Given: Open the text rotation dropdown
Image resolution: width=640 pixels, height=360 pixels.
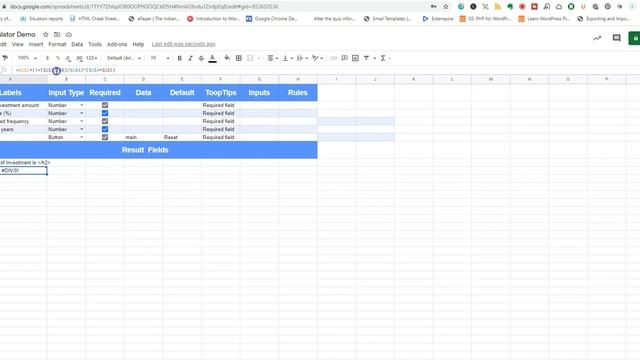Looking at the screenshot, I should tap(317, 58).
